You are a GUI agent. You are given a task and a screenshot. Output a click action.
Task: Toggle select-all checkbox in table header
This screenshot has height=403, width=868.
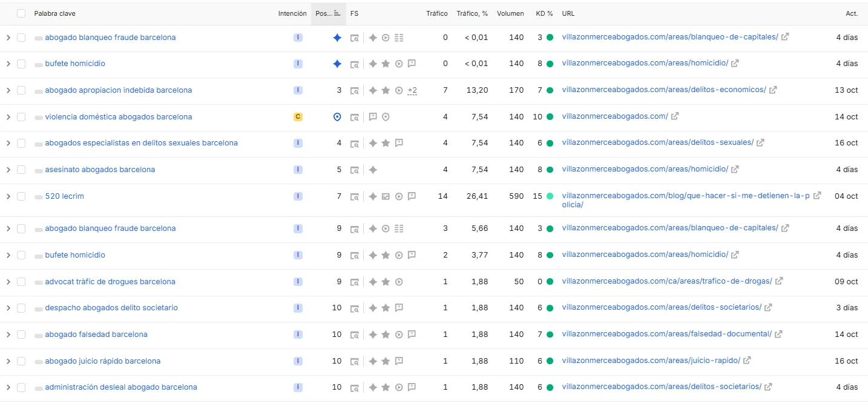click(x=21, y=13)
